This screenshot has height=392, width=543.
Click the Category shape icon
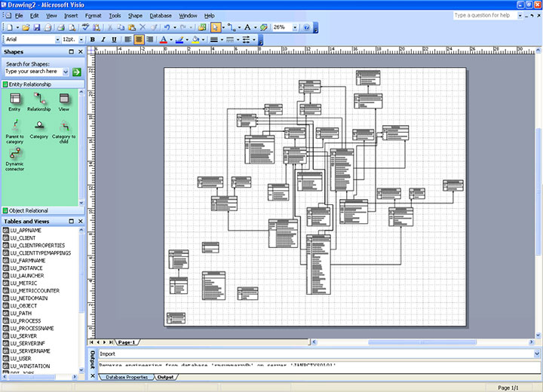(39, 126)
